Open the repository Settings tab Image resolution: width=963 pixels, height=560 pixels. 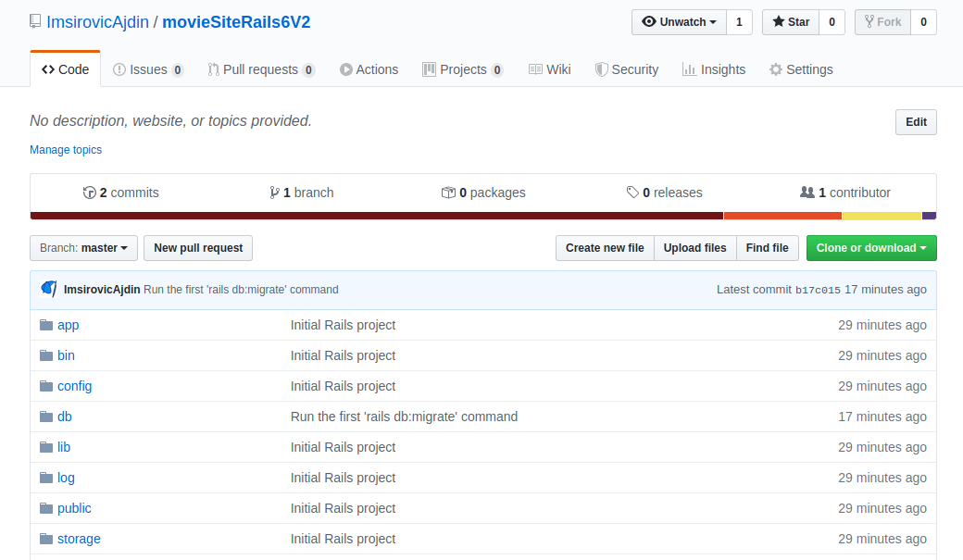(802, 69)
